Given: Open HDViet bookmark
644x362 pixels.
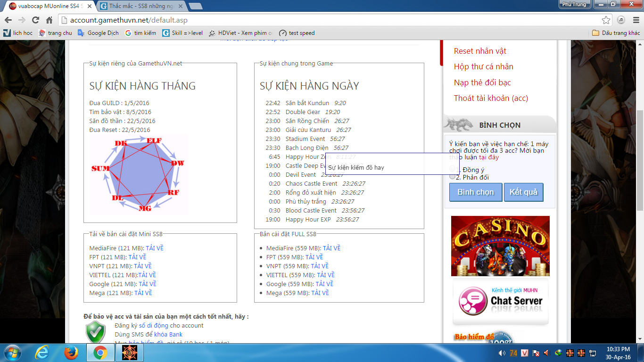Looking at the screenshot, I should [x=240, y=33].
